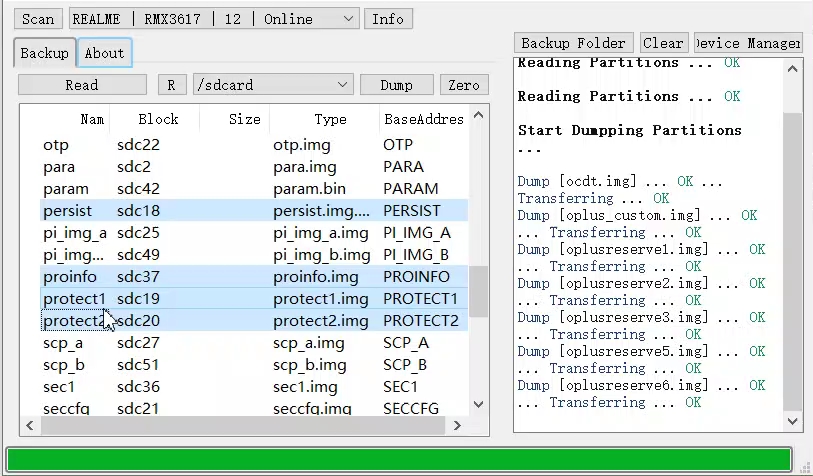Select the scp_b partition row
Screen dimensions: 813x476
tap(254, 365)
